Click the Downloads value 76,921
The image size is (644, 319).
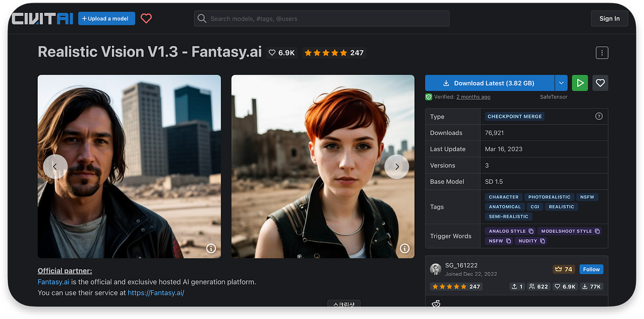tap(494, 133)
